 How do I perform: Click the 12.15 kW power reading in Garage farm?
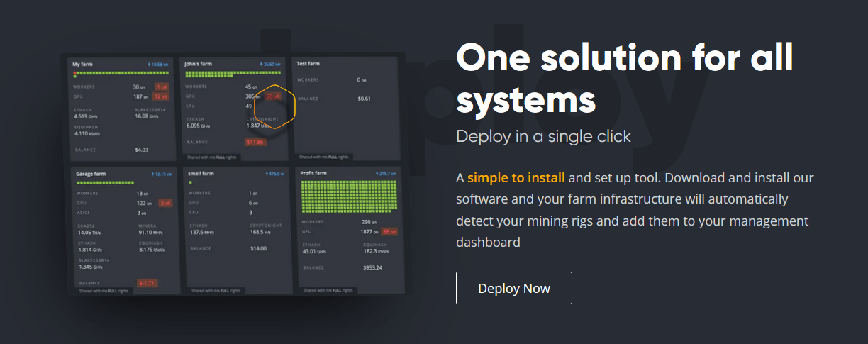(x=161, y=174)
